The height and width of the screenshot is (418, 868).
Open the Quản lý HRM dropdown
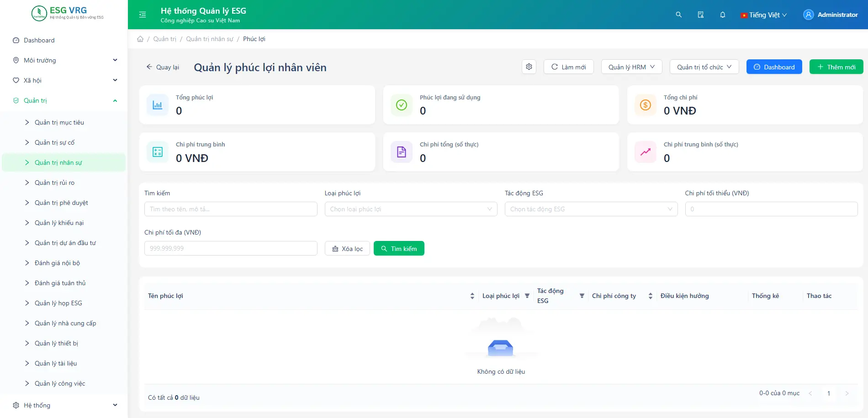click(x=632, y=67)
